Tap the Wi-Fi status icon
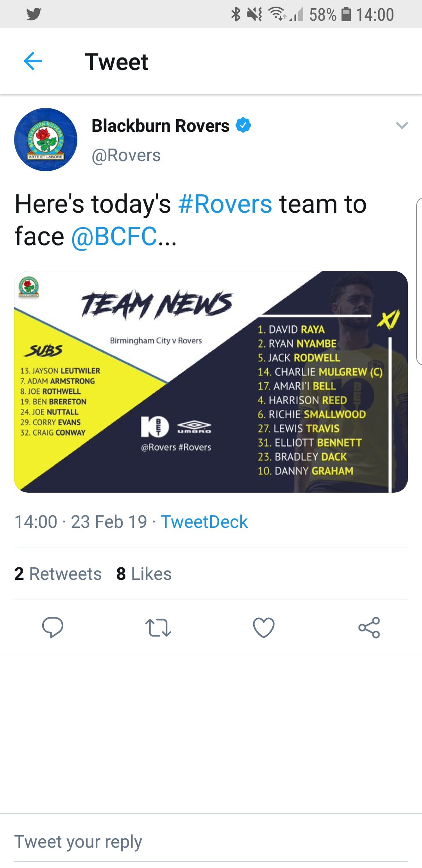The image size is (422, 868). 277,14
